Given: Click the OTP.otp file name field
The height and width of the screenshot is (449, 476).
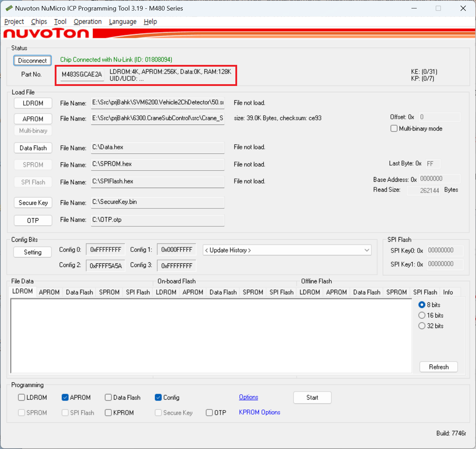Looking at the screenshot, I should pyautogui.click(x=158, y=220).
